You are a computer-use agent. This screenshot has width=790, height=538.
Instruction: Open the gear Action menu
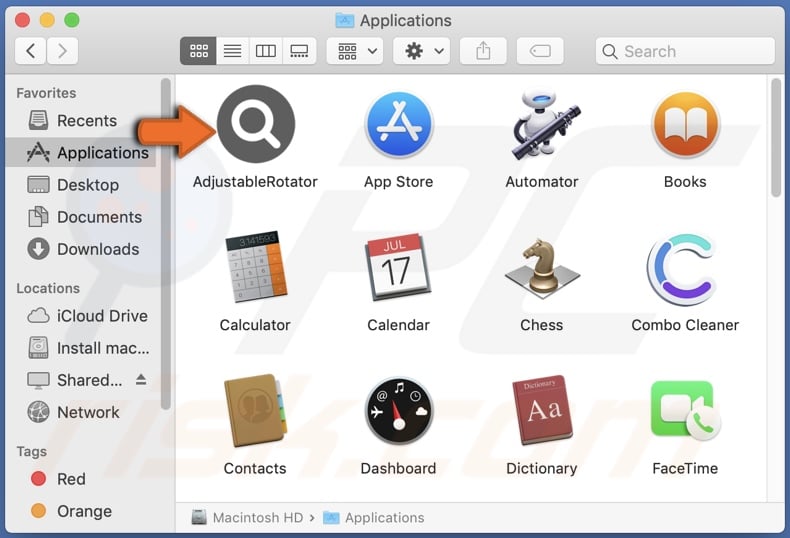pos(422,51)
